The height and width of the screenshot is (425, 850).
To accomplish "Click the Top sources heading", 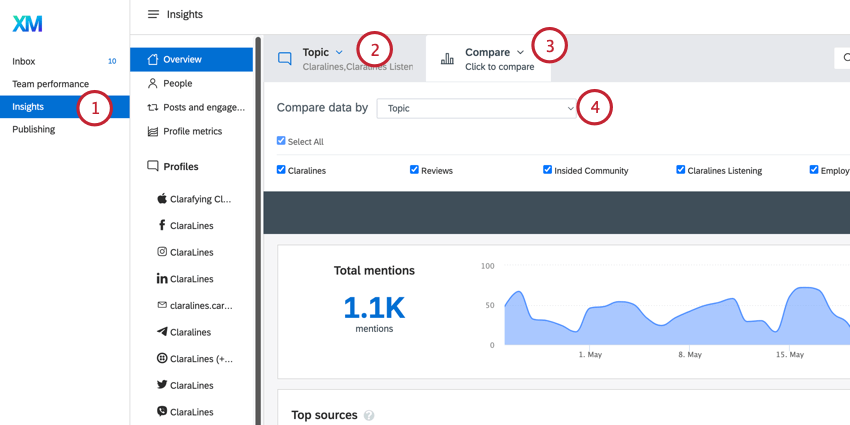I will click(x=324, y=415).
